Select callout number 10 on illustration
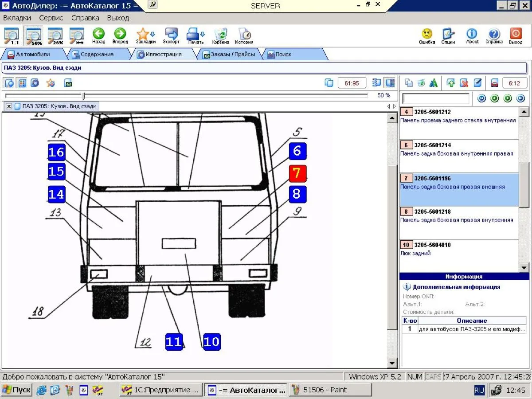The width and height of the screenshot is (532, 399). tap(211, 342)
